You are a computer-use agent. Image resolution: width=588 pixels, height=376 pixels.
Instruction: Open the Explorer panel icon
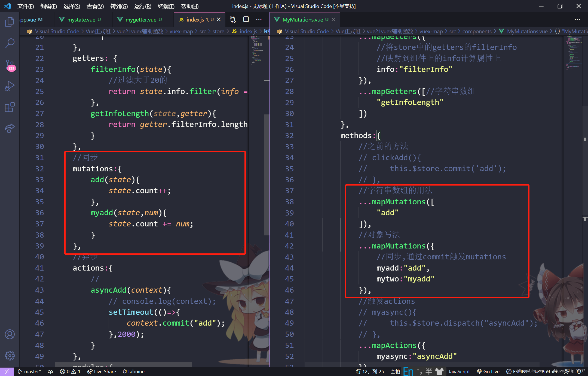(10, 22)
